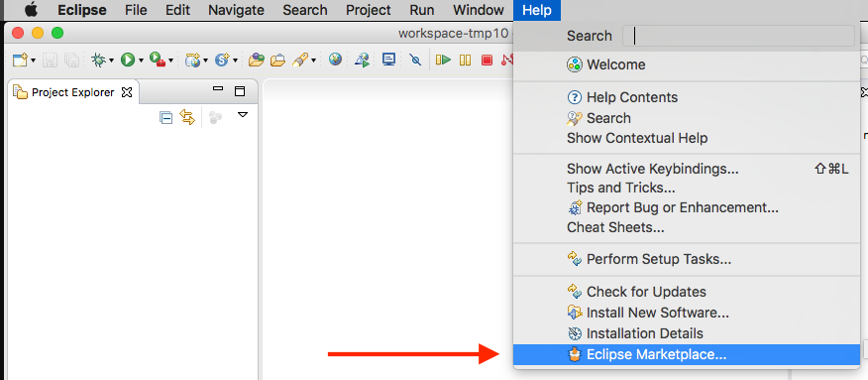Click the Launch Web Services Explorer icon
Viewport: 868px width, 380px height.
click(363, 60)
